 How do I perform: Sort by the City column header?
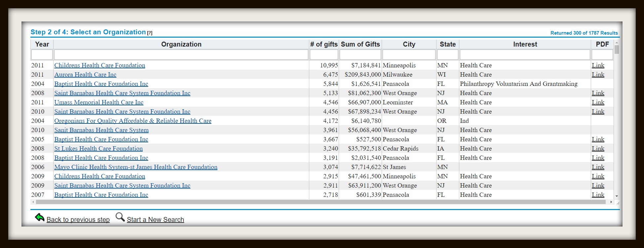[x=409, y=44]
